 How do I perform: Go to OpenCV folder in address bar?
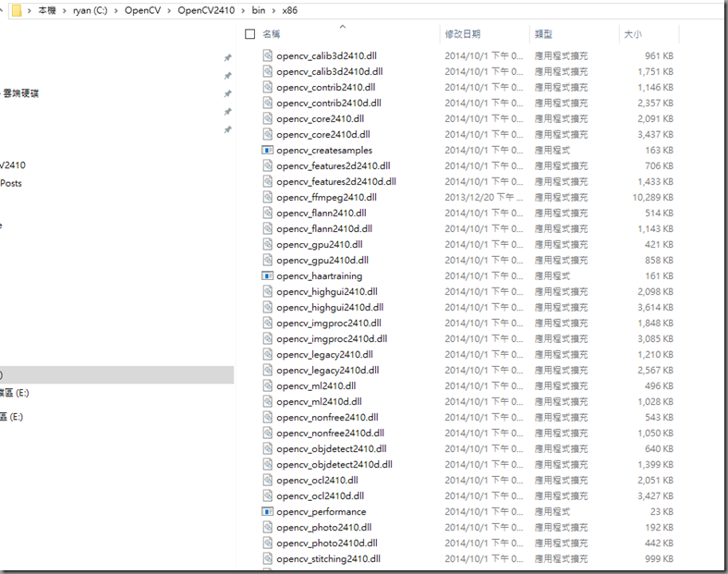point(142,10)
